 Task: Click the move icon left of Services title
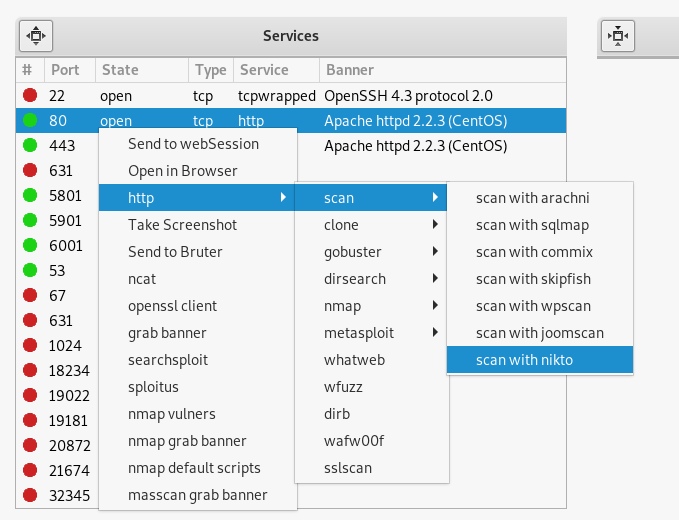36,36
